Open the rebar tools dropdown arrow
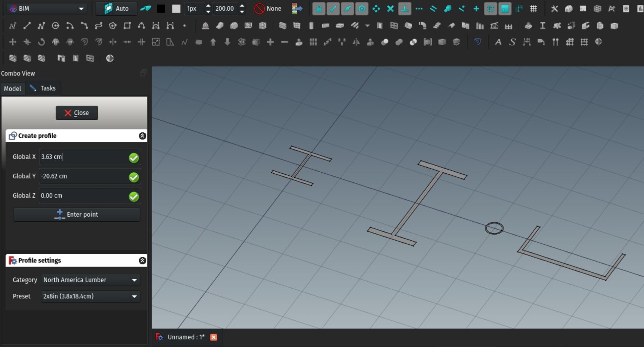644x347 pixels. (x=368, y=25)
